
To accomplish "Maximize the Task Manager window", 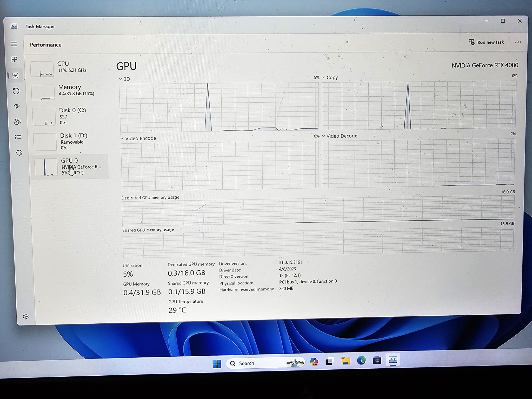I will pos(503,21).
